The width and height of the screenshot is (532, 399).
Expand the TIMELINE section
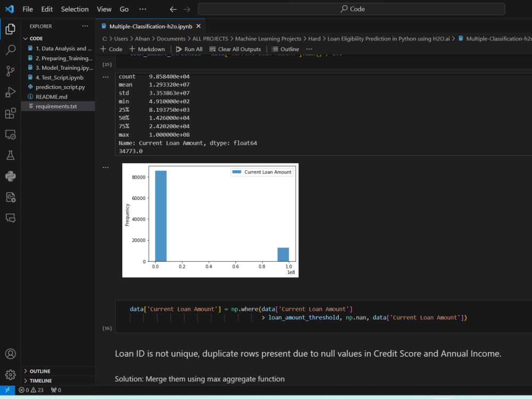40,380
